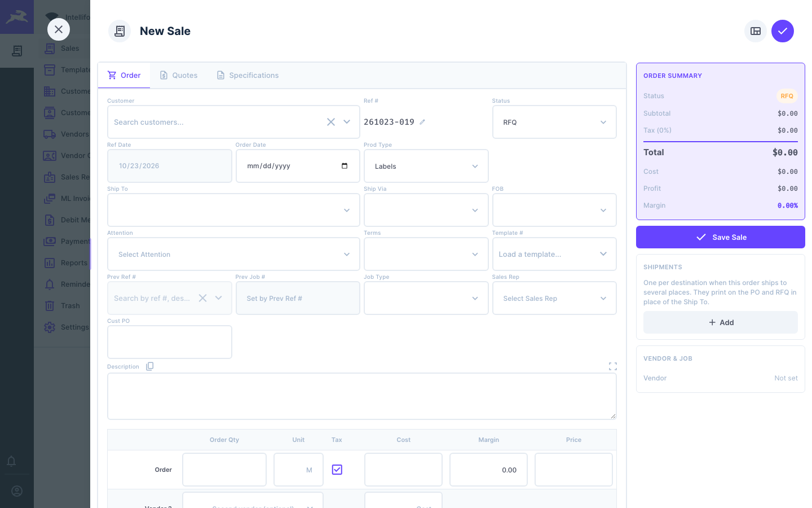Open Reports in sidebar

pos(50,263)
